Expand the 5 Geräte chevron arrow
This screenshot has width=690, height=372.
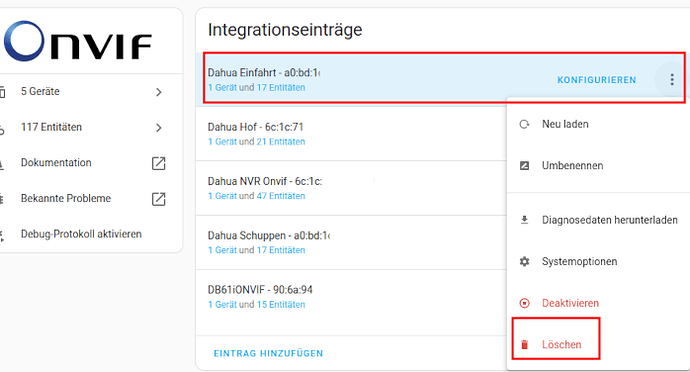[159, 92]
